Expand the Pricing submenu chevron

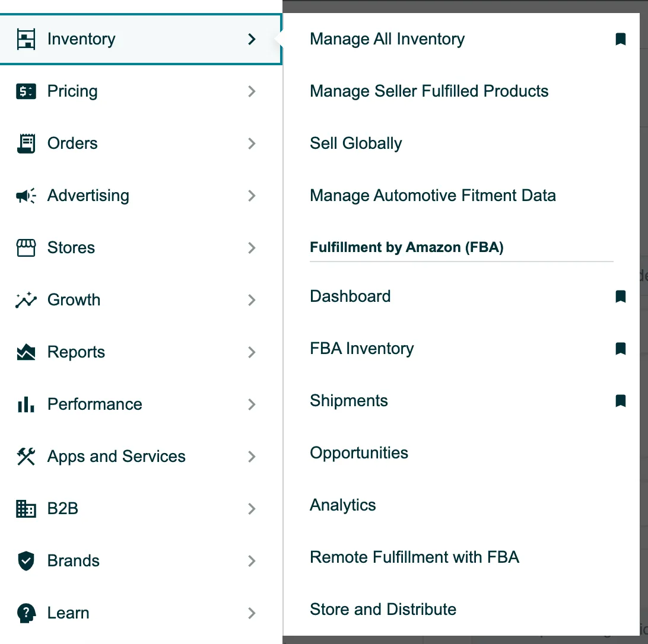click(x=252, y=91)
